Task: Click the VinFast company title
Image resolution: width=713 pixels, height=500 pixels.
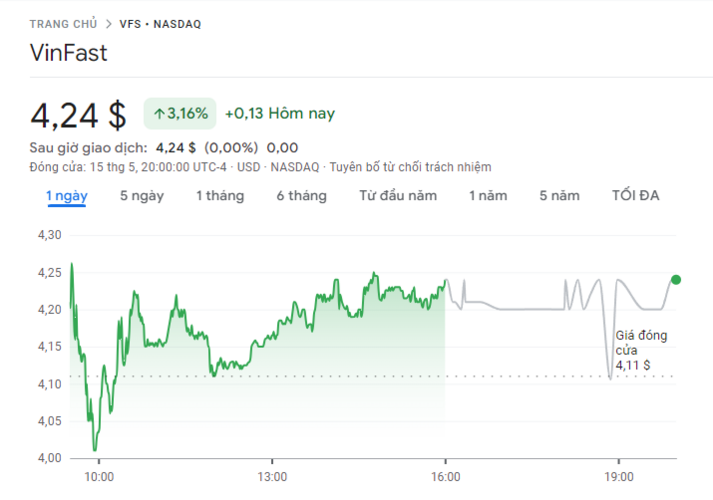Action: (69, 53)
